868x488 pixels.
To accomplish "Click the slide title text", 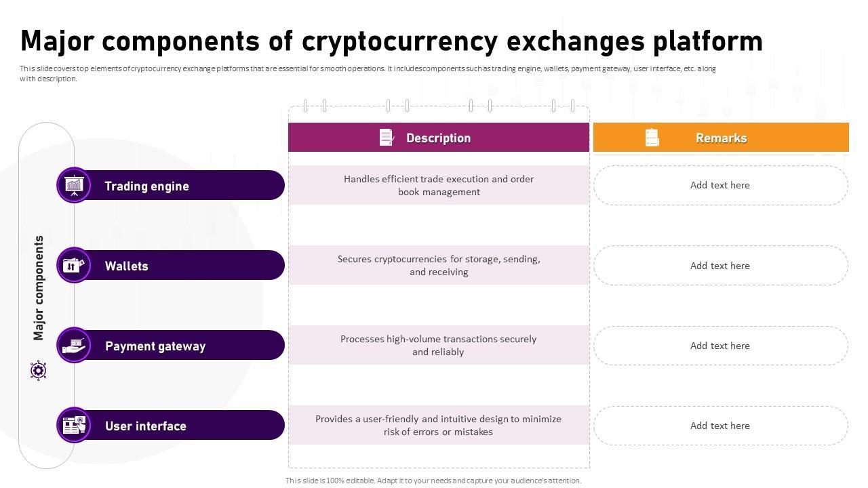I will (x=391, y=41).
